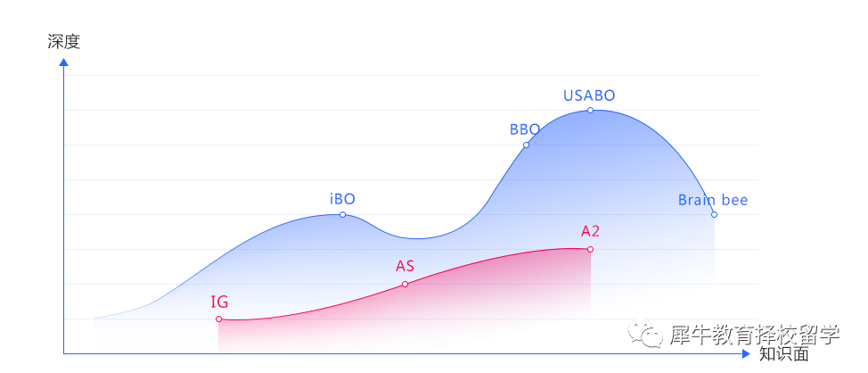Click the USABO data point marker
This screenshot has height=373, width=868.
point(590,111)
